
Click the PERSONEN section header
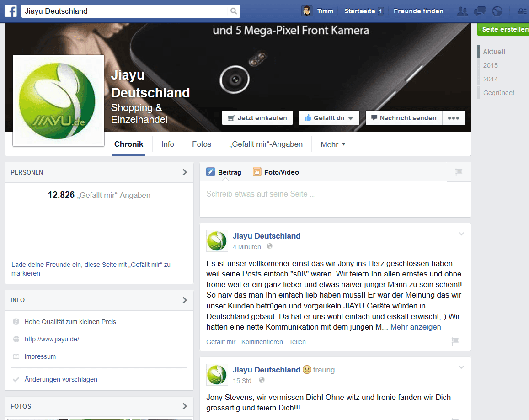coord(99,172)
